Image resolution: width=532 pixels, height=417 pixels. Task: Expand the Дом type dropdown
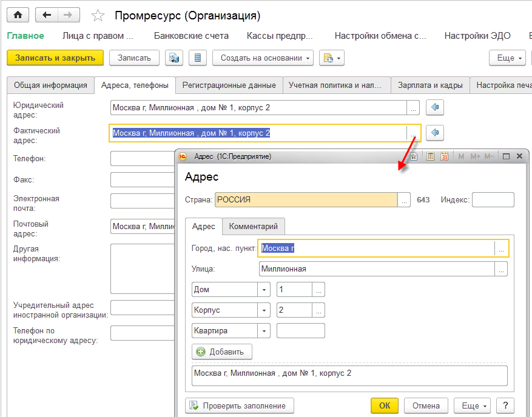264,290
